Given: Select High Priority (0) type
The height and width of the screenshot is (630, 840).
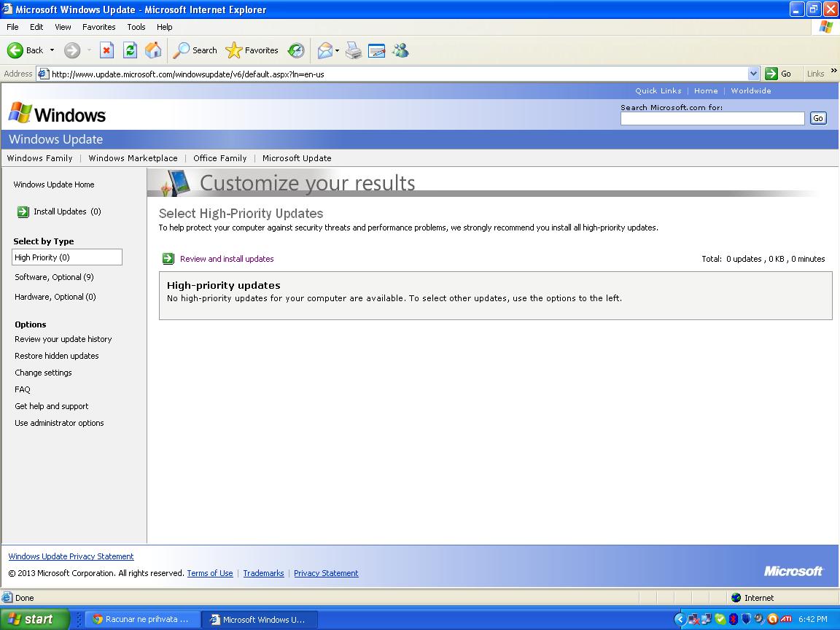Looking at the screenshot, I should tap(67, 257).
